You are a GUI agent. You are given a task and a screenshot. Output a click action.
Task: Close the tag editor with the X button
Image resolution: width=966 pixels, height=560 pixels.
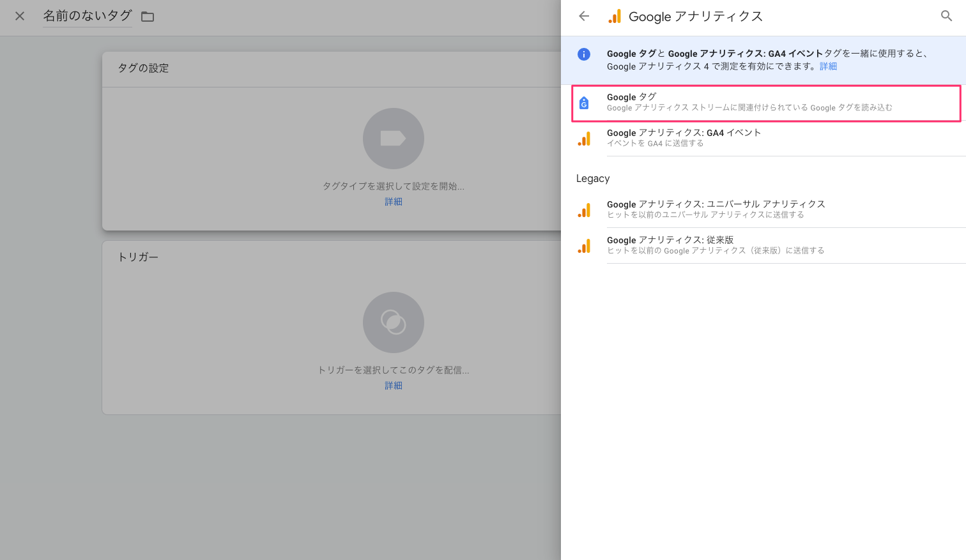pyautogui.click(x=19, y=17)
